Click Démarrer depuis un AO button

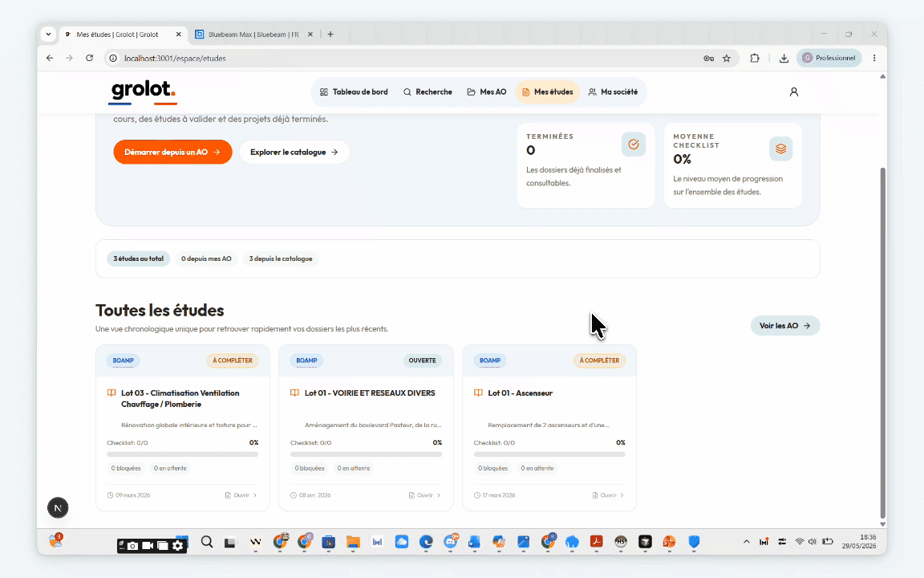point(172,153)
